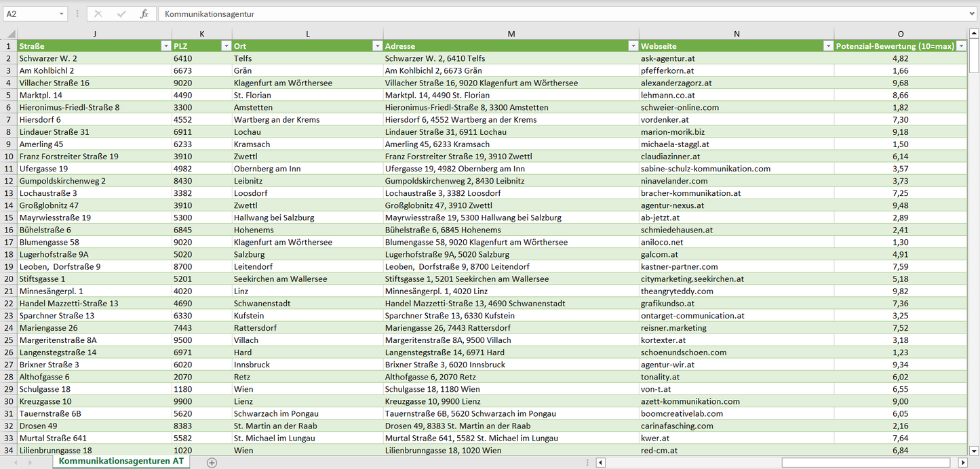This screenshot has height=469, width=980.
Task: Open the Webseite column filter dropdown
Action: pos(828,46)
